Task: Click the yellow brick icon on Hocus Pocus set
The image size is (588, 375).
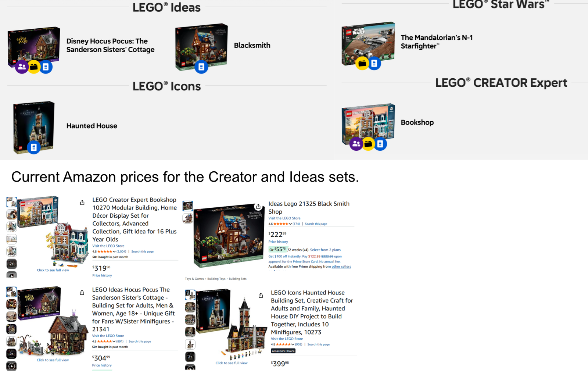Action: [34, 67]
